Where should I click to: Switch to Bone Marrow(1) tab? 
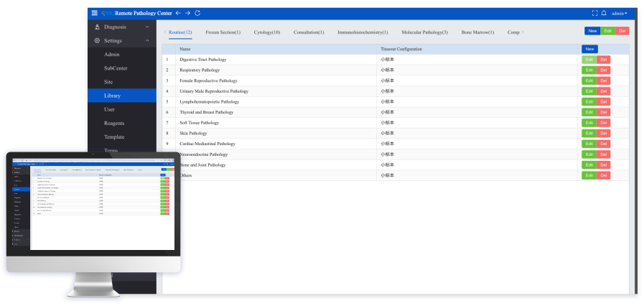[x=477, y=32]
